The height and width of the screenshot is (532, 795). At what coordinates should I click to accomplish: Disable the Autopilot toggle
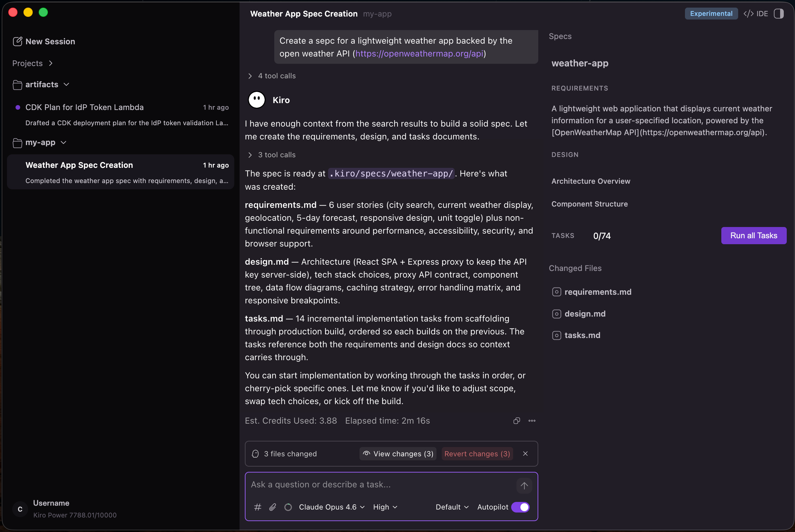(520, 507)
